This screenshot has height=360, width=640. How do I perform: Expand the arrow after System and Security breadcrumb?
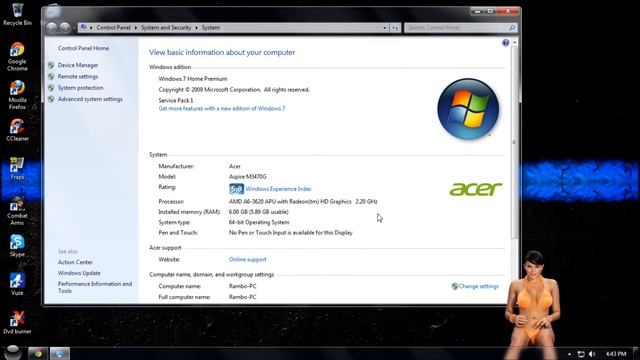click(x=196, y=28)
